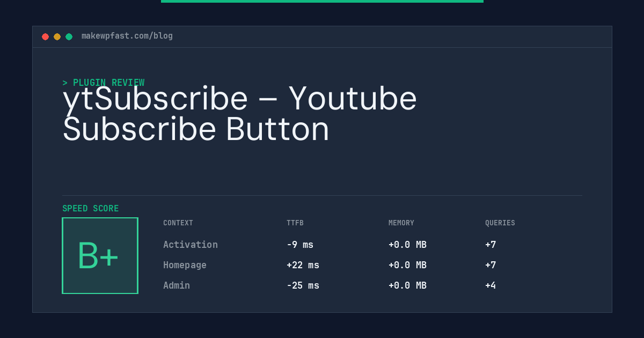Click the yellow window dot
Viewport: 644px width, 338px height.
[57, 36]
